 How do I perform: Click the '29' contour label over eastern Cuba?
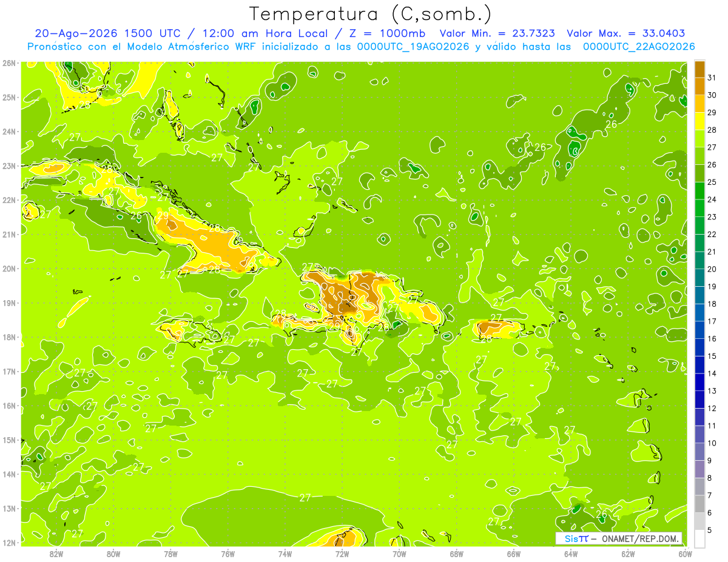pyautogui.click(x=163, y=215)
